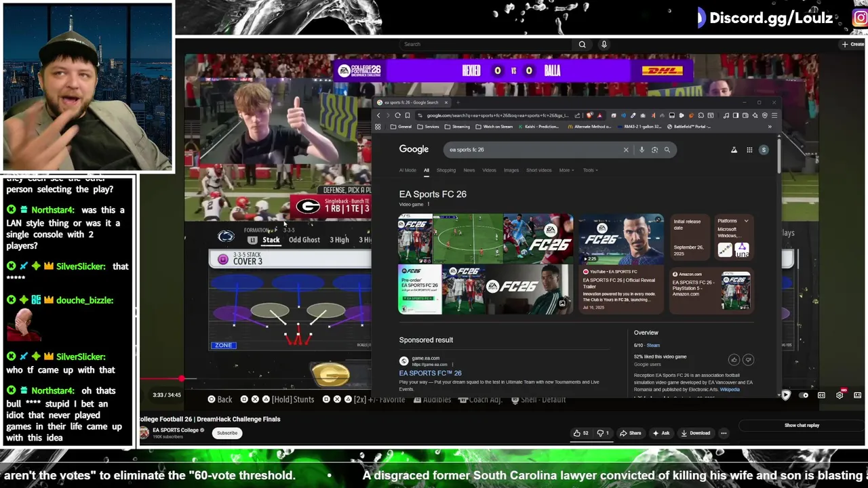
Task: Click the music note icon in browser toolbar
Action: (726, 115)
